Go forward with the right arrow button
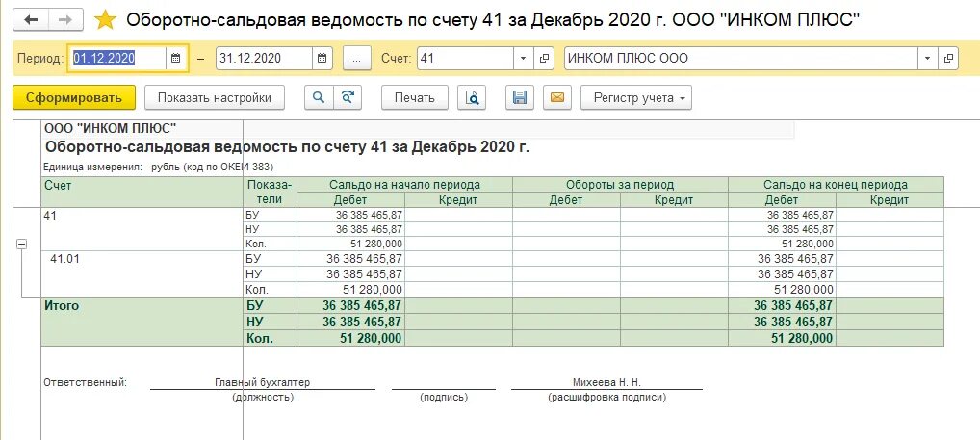This screenshot has width=980, height=440. tap(65, 20)
